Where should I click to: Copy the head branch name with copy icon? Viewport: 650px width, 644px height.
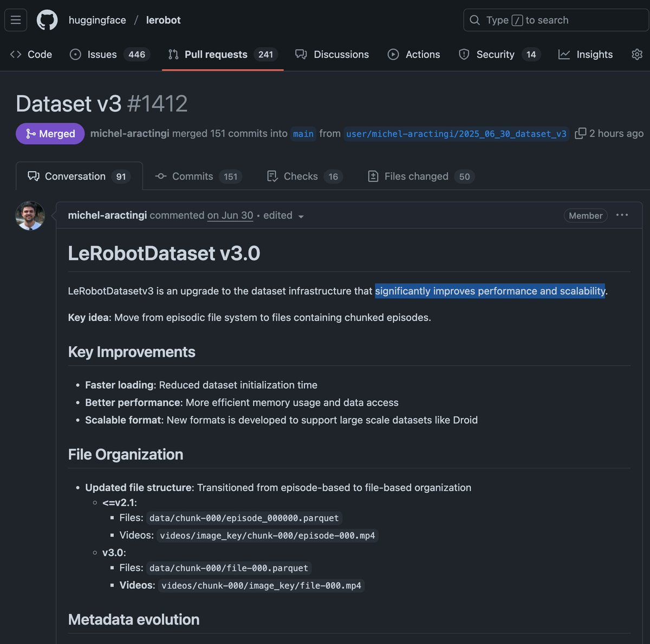pos(580,133)
